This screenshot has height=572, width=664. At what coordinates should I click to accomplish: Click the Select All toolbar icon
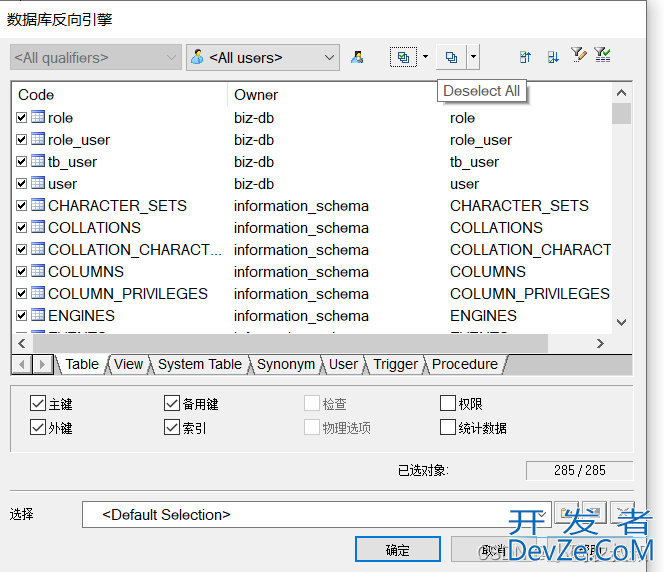click(x=403, y=57)
